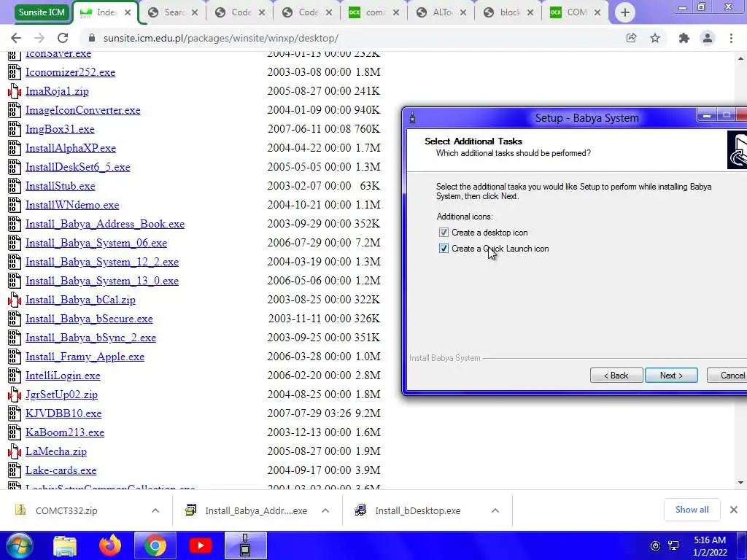
Task: Close the Index tab
Action: tap(127, 13)
